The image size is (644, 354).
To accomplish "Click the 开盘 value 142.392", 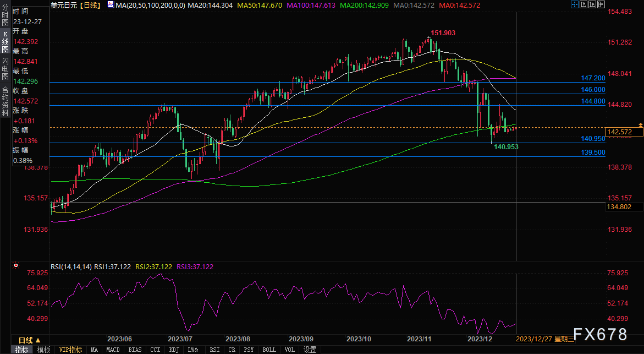I will 25,41.
